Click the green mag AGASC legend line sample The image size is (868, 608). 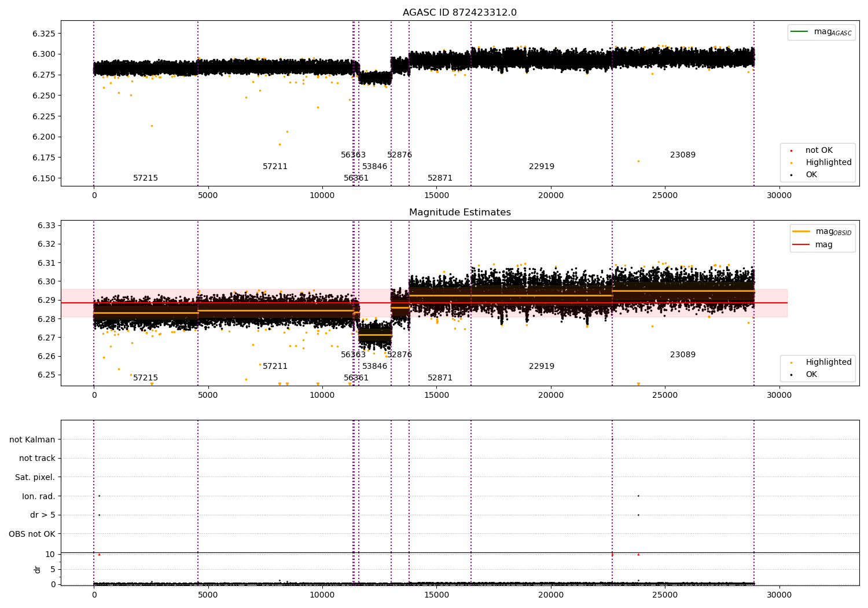click(x=800, y=31)
